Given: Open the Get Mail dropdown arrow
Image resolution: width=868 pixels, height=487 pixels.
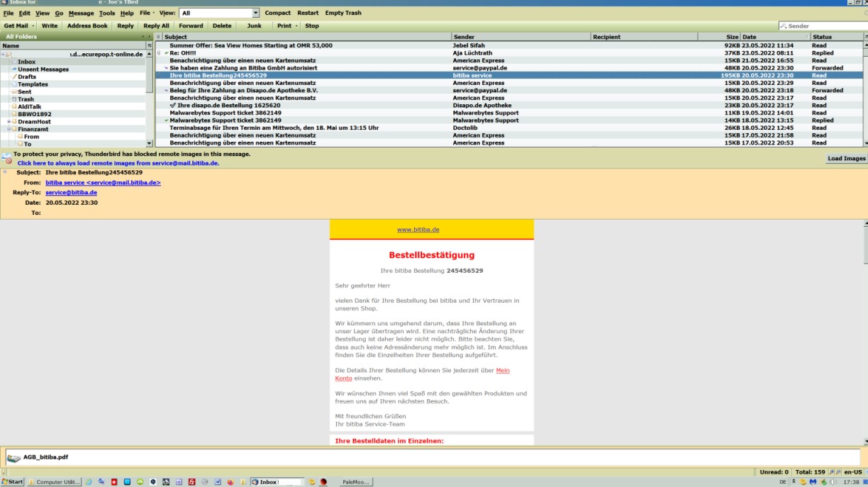Looking at the screenshot, I should click(x=34, y=26).
